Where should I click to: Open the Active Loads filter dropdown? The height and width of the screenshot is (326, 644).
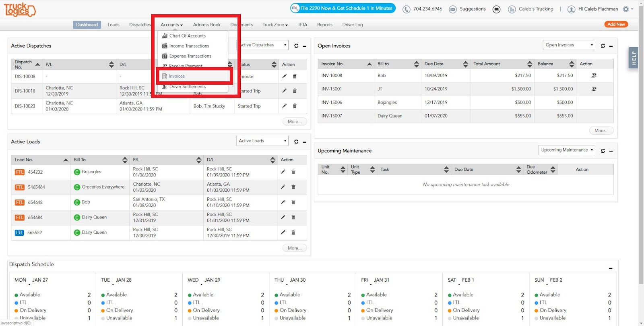click(262, 141)
